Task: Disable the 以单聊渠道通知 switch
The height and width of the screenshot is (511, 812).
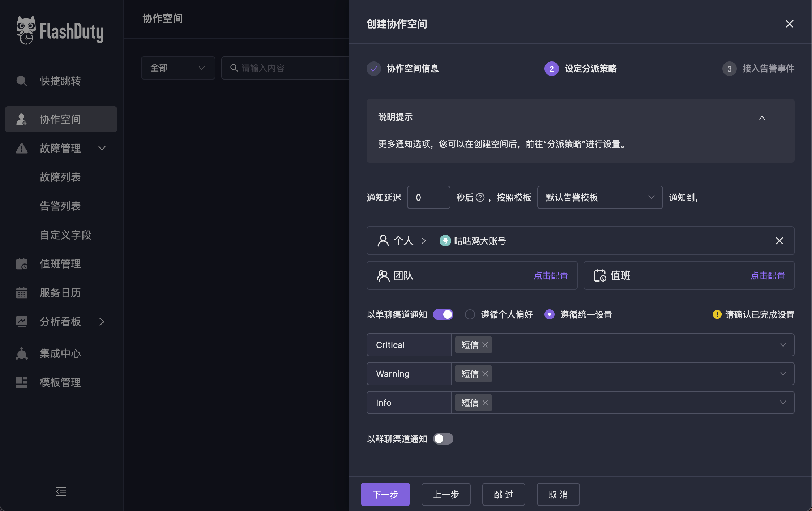Action: pyautogui.click(x=443, y=314)
